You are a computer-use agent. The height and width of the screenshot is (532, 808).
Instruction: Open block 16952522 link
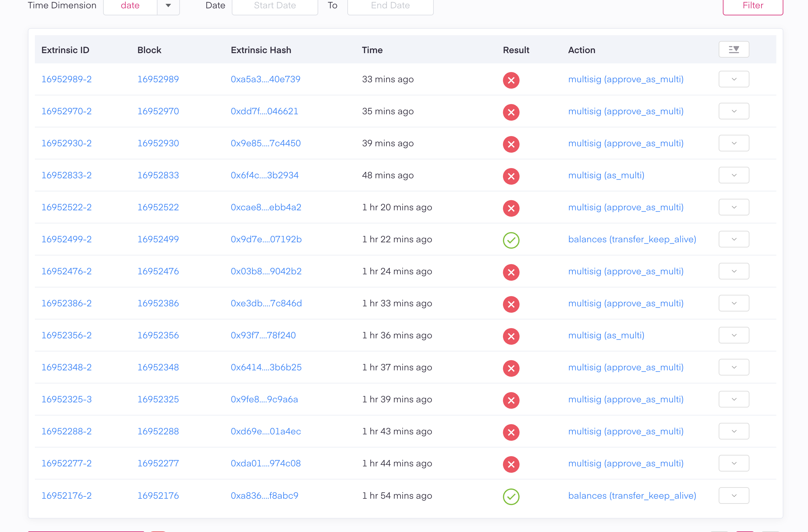[x=158, y=207]
